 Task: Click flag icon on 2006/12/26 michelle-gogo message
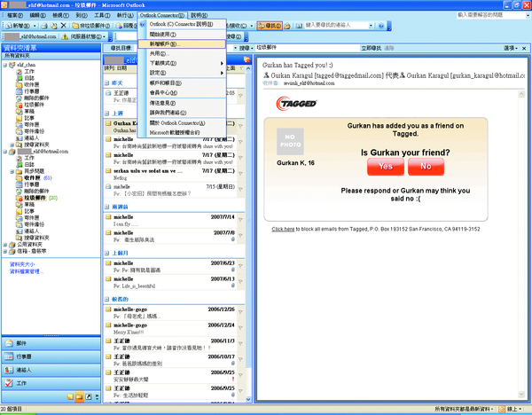click(x=240, y=312)
